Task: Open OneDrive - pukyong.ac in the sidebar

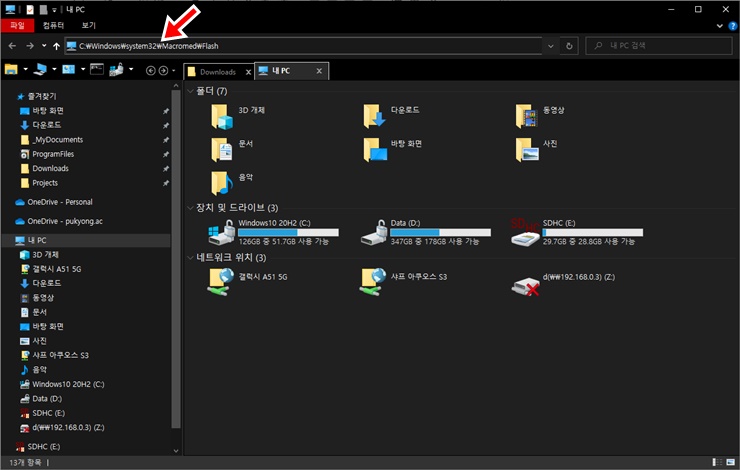Action: click(x=65, y=221)
